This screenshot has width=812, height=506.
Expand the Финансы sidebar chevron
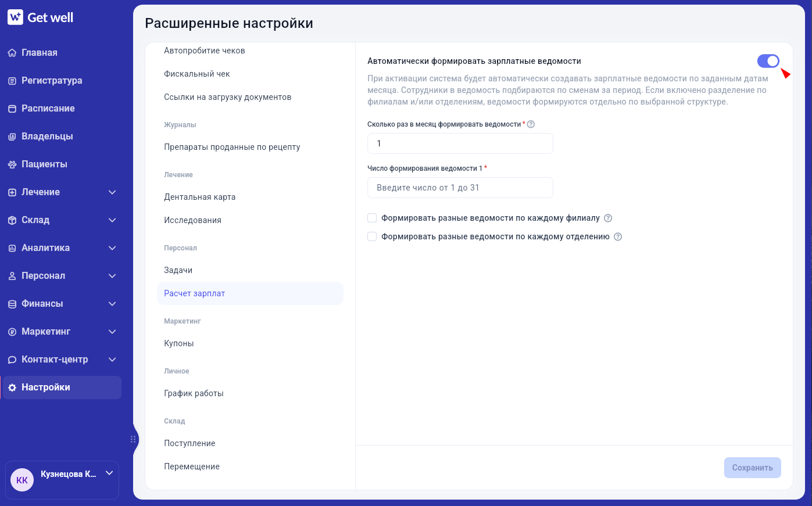(112, 304)
